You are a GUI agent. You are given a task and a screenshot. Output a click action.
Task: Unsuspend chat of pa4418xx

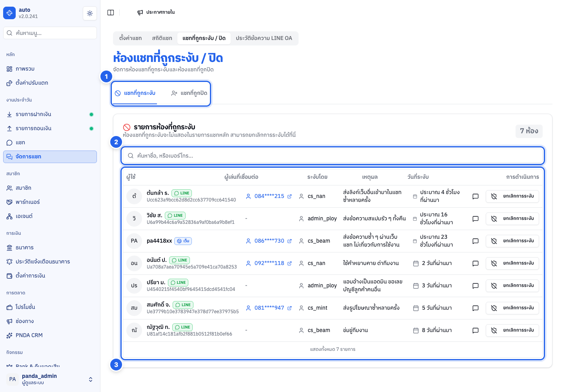pyautogui.click(x=512, y=241)
